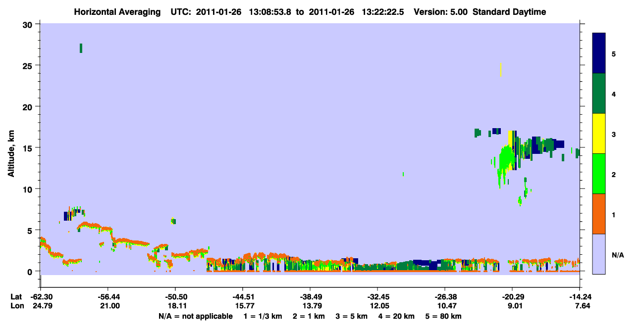Click the dark blue colorbar segment labeled 5

599,53
